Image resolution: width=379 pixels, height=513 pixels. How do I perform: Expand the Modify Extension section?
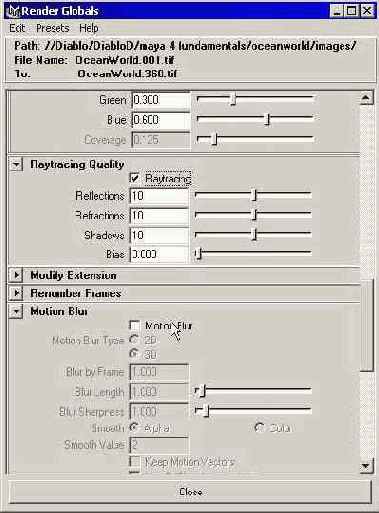(x=16, y=275)
